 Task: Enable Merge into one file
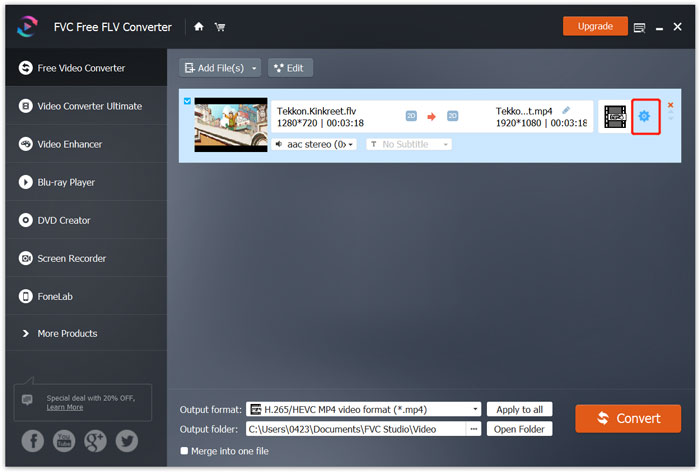point(184,451)
